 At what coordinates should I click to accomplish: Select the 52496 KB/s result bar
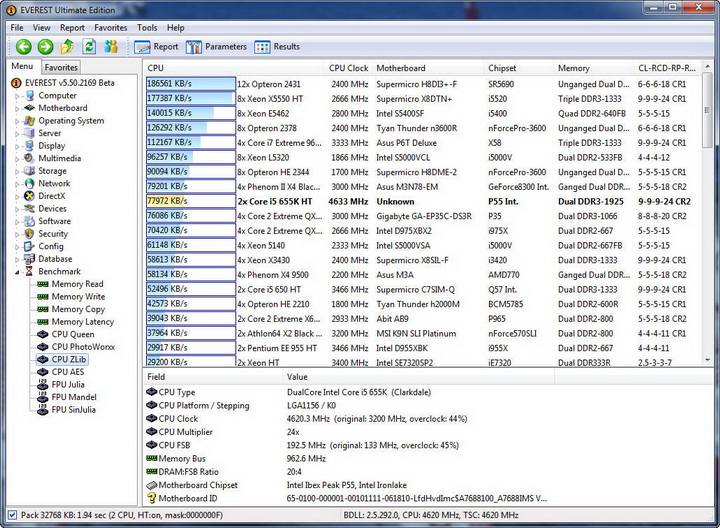click(191, 289)
